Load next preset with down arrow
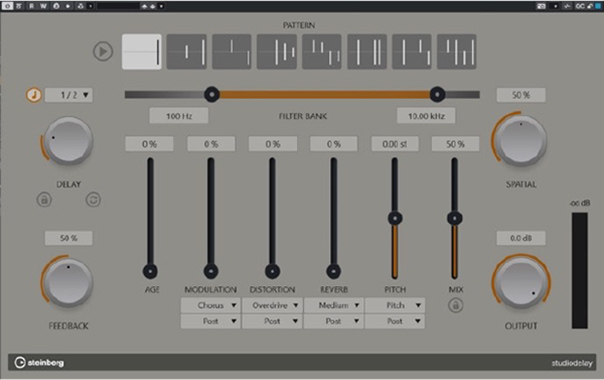The width and height of the screenshot is (604, 380). (x=153, y=6)
